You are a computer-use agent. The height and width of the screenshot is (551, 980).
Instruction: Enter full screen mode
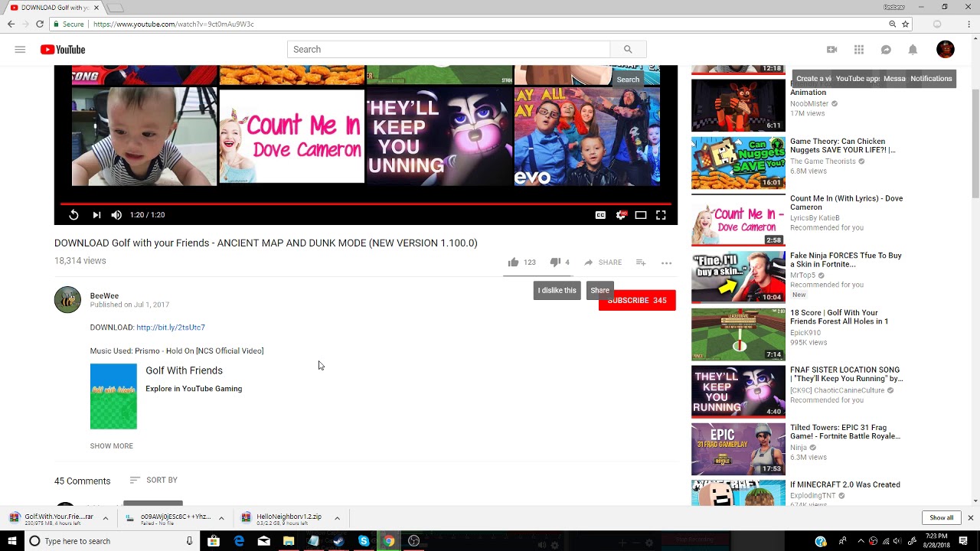point(661,215)
